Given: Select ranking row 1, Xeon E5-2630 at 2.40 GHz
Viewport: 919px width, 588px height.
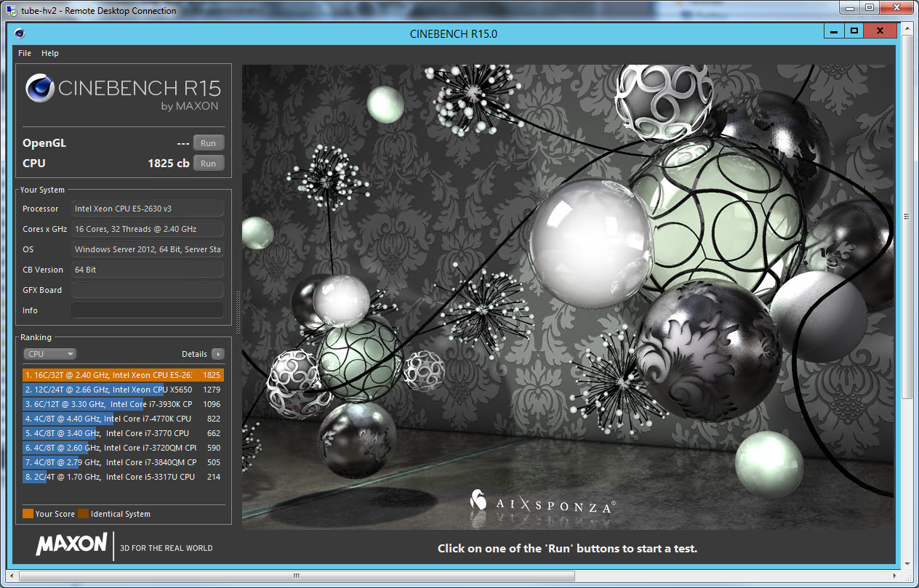Looking at the screenshot, I should (x=123, y=375).
